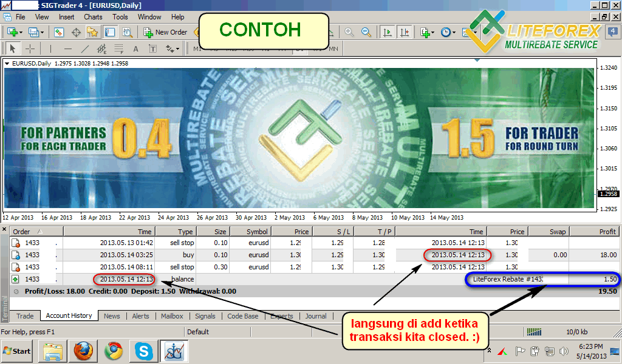
Task: Show the Market Watch panel
Action: (59, 32)
